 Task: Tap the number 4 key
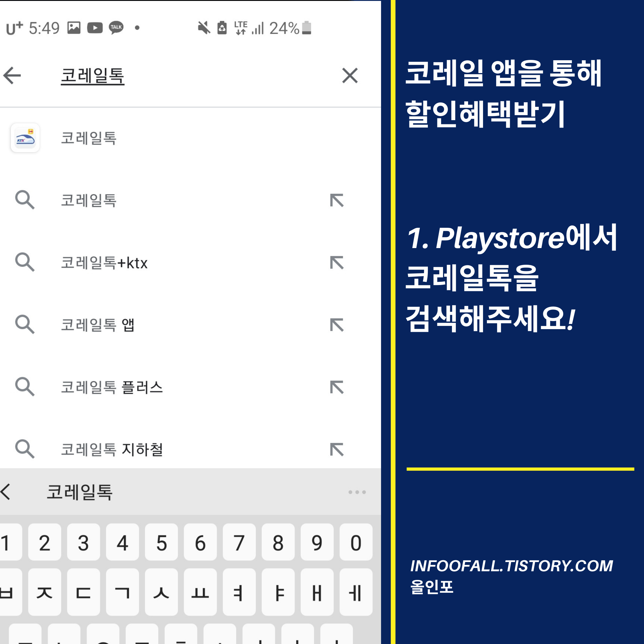122,542
